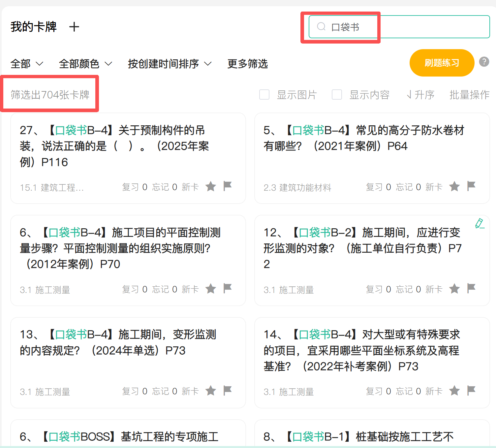Click the 我的卡牌 heading
Image resolution: width=496 pixels, height=448 pixels.
(34, 27)
